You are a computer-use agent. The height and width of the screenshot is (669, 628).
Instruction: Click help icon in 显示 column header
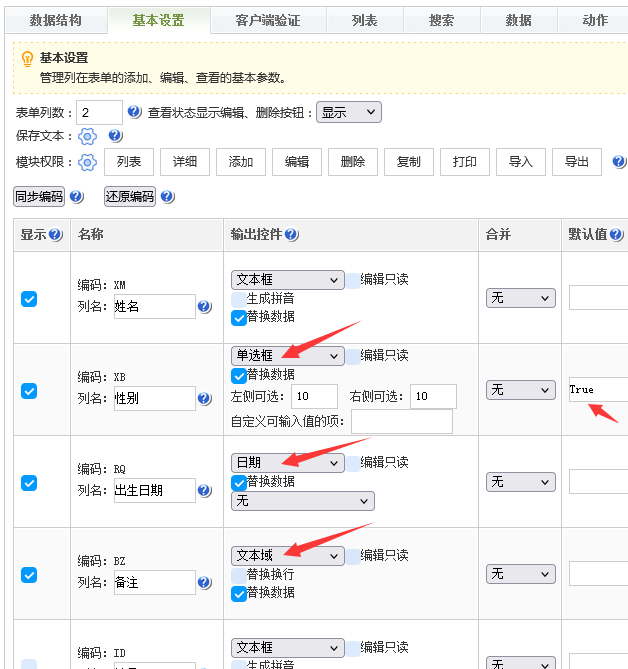point(56,235)
